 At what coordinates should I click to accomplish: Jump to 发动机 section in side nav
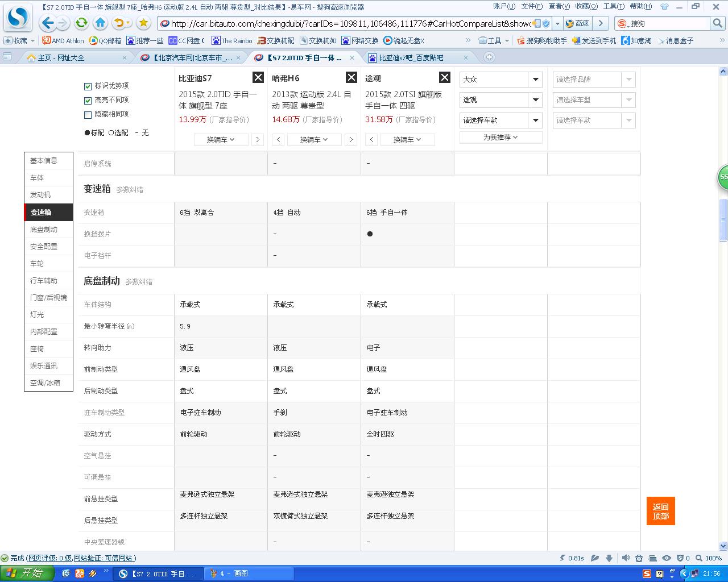click(48, 195)
